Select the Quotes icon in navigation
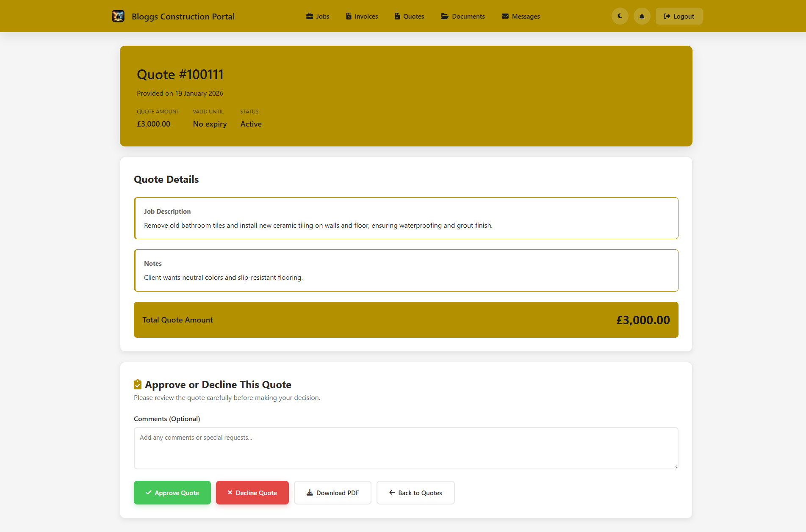The width and height of the screenshot is (806, 532). [x=397, y=16]
